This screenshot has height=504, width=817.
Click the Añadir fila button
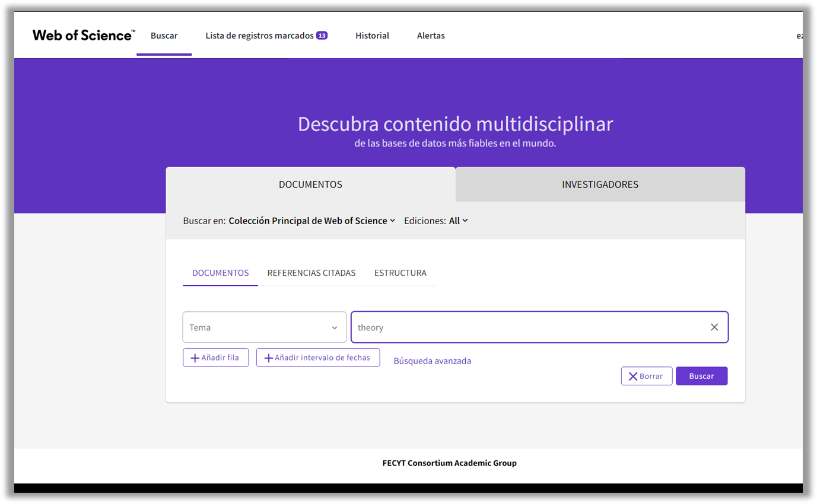(x=215, y=358)
